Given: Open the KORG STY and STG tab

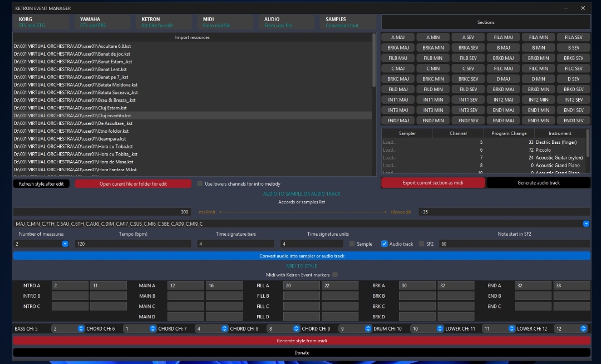Looking at the screenshot, I should point(41,22).
